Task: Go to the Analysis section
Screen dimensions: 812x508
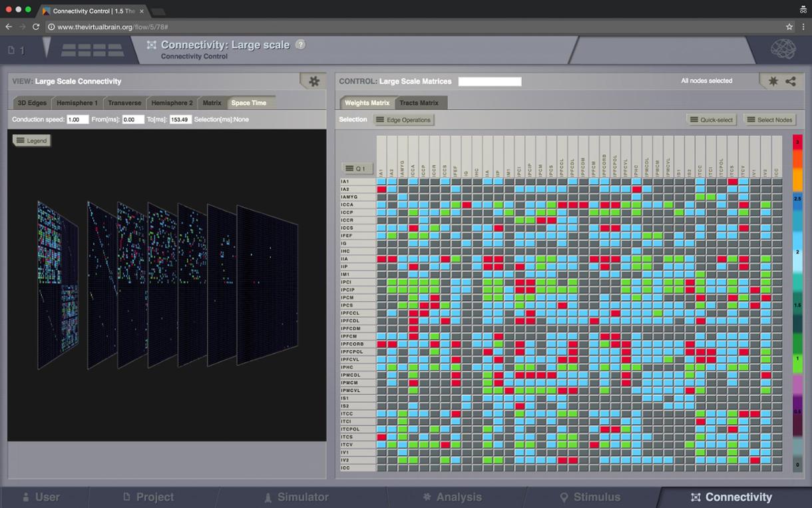Action: [452, 497]
